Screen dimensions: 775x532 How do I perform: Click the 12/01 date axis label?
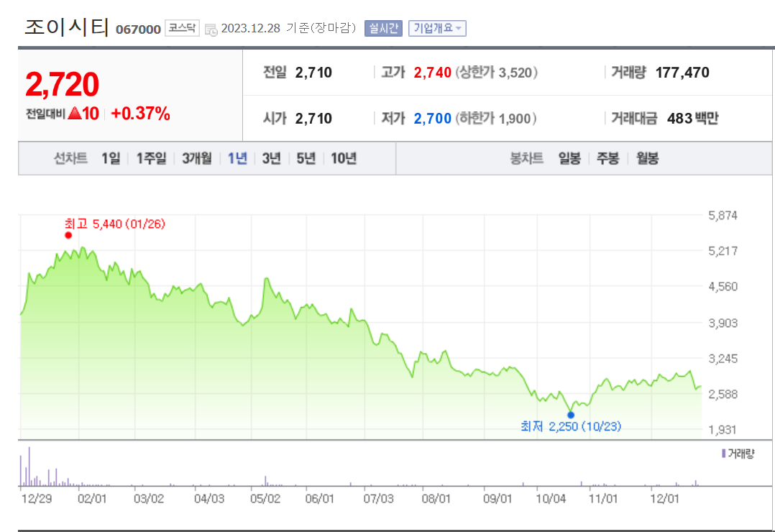(664, 498)
